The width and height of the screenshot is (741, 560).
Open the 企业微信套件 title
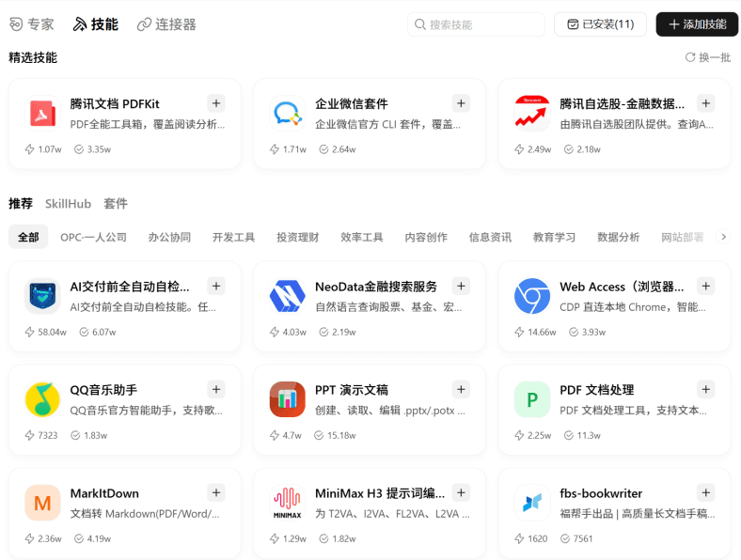[x=352, y=104]
